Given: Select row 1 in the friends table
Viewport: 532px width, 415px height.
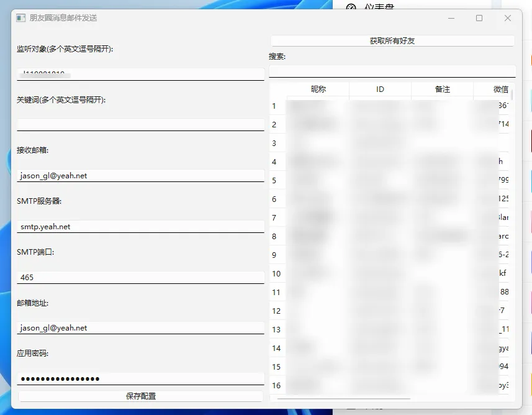Looking at the screenshot, I should 274,106.
